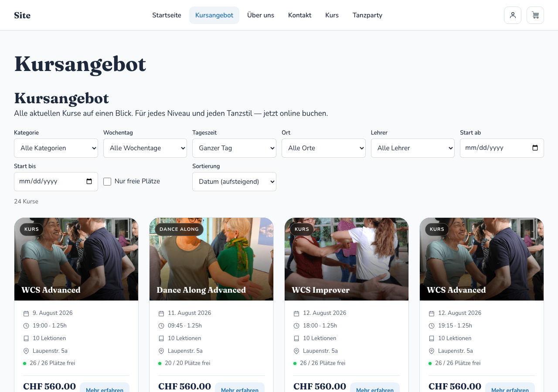Click book icon on Dance Along Advanced card
The width and height of the screenshot is (558, 392).
pyautogui.click(x=161, y=338)
